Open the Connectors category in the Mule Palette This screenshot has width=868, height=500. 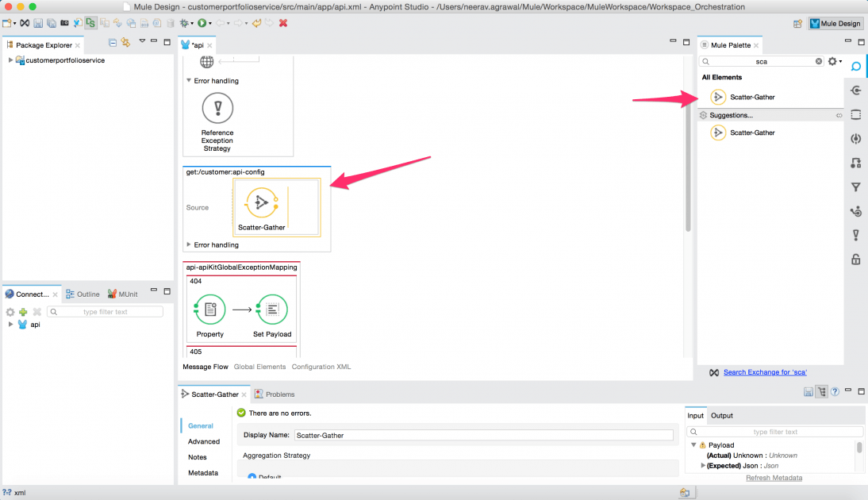click(856, 90)
